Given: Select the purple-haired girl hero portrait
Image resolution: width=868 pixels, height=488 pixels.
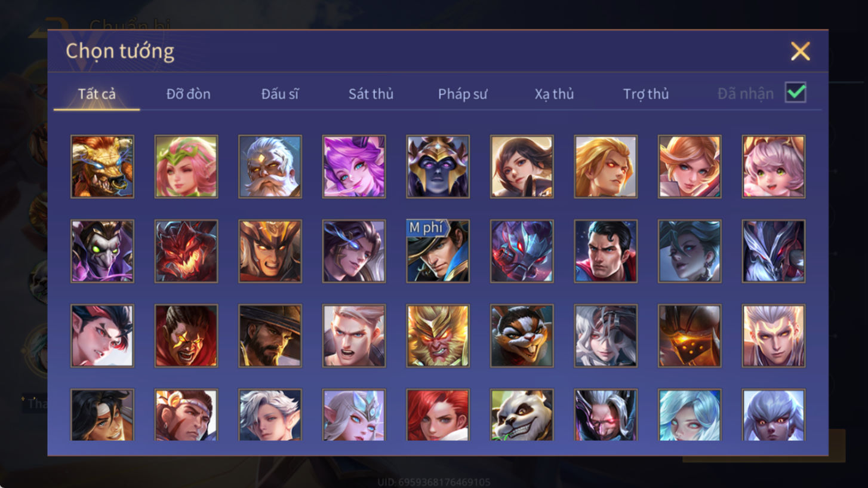Looking at the screenshot, I should point(354,166).
